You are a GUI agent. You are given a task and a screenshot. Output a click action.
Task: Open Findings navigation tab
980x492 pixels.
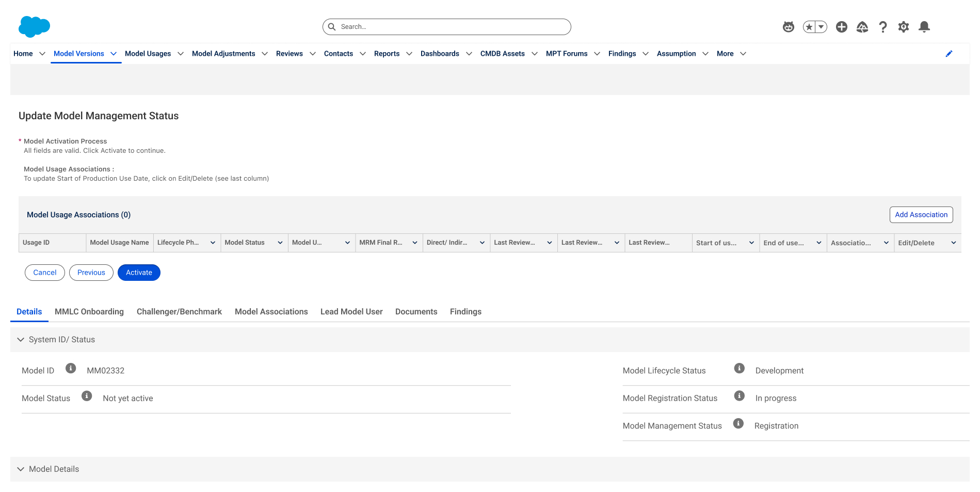[622, 54]
